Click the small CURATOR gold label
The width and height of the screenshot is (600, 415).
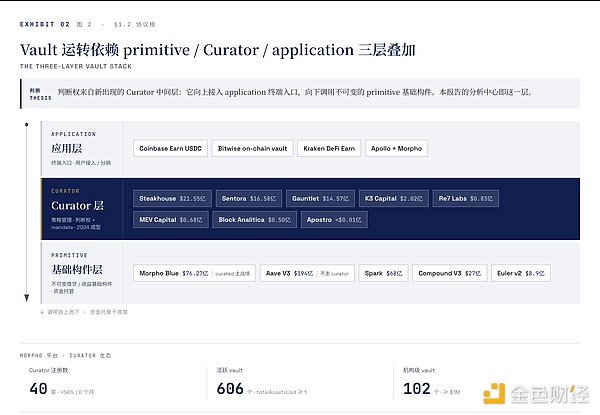pyautogui.click(x=65, y=191)
